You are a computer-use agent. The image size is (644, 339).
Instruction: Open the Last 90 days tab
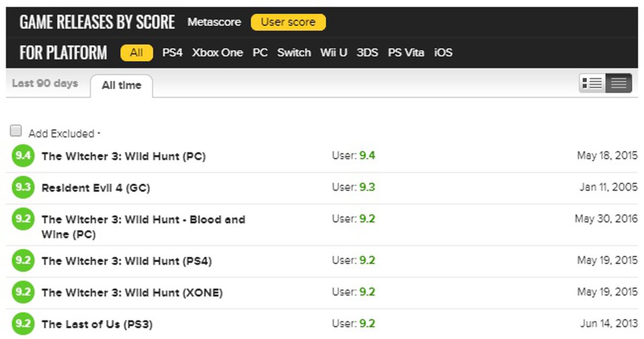(45, 83)
